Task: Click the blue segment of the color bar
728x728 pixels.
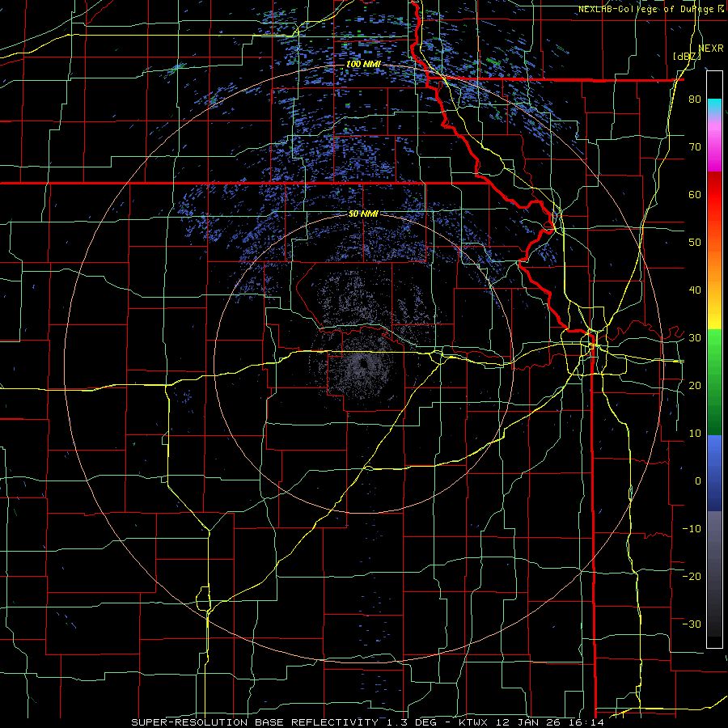Action: 714,473
